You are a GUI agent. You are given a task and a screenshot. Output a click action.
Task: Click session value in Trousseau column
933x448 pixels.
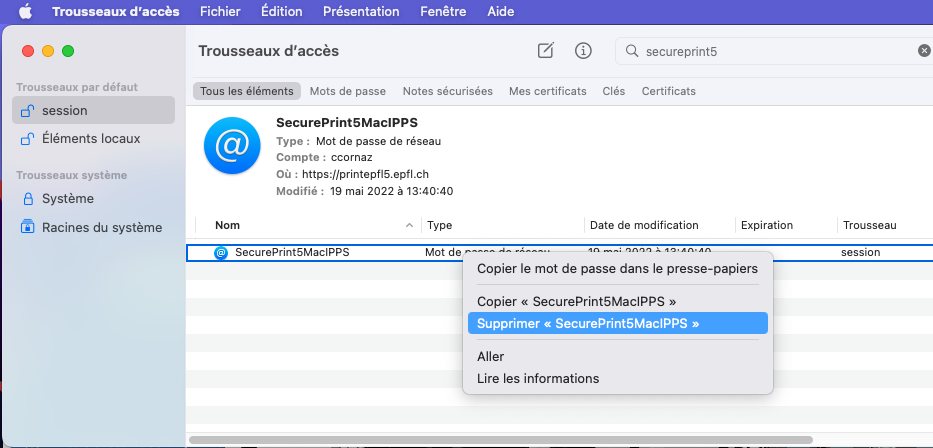[x=860, y=252]
